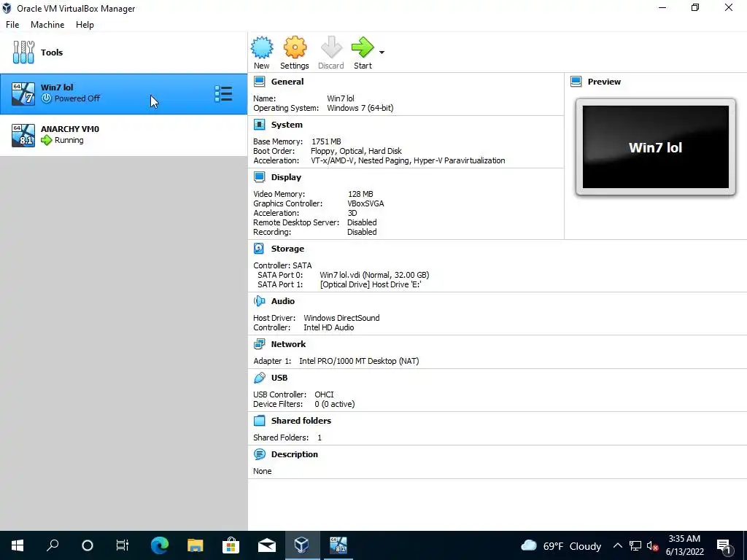Click the Storage section disk icon
The width and height of the screenshot is (747, 560).
[x=259, y=249]
